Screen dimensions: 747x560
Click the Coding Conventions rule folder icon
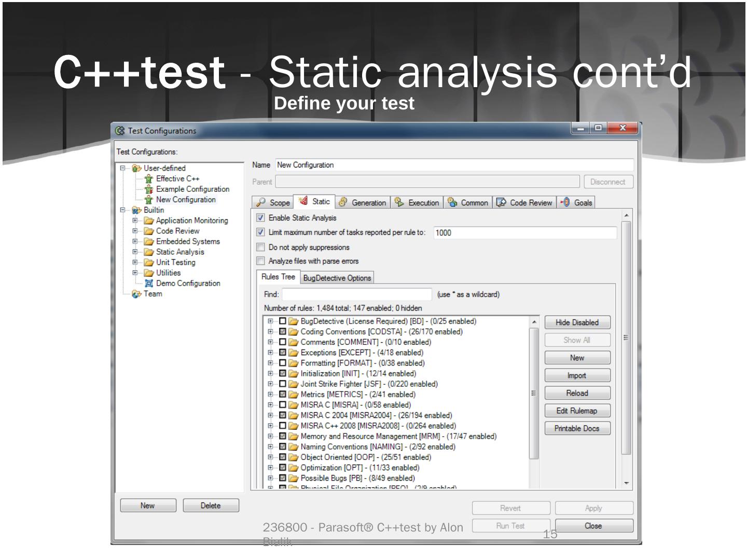click(x=294, y=332)
